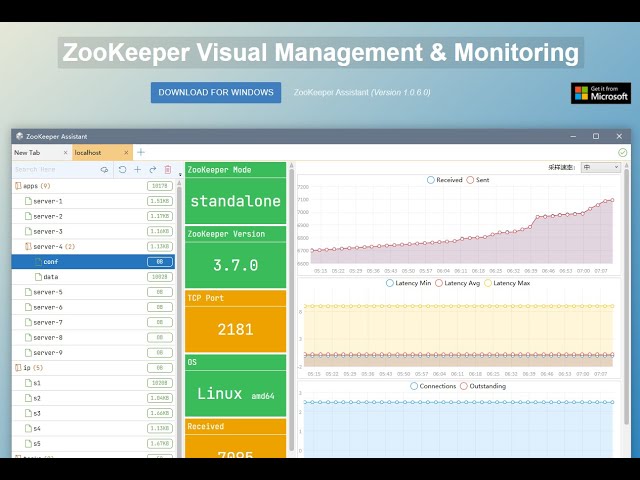Select the server-6 node
The height and width of the screenshot is (480, 640).
(93, 307)
